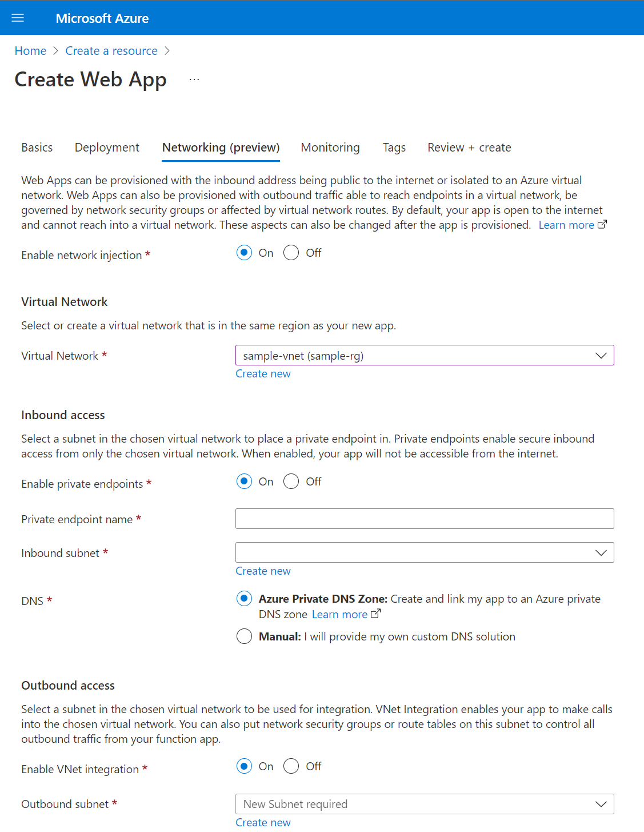Image resolution: width=644 pixels, height=832 pixels.
Task: Open Learn more for Azure private DNS zone
Action: 340,614
